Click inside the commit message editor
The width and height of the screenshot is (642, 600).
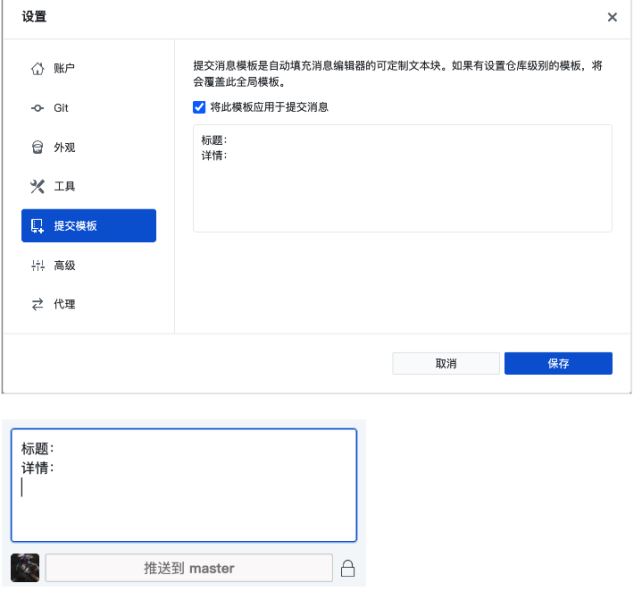pyautogui.click(x=183, y=500)
